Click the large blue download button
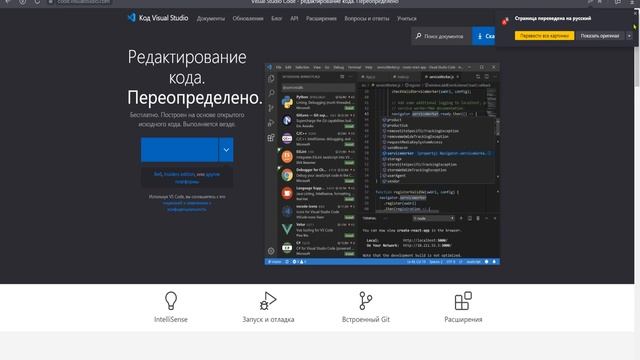640x360 pixels. [x=179, y=149]
